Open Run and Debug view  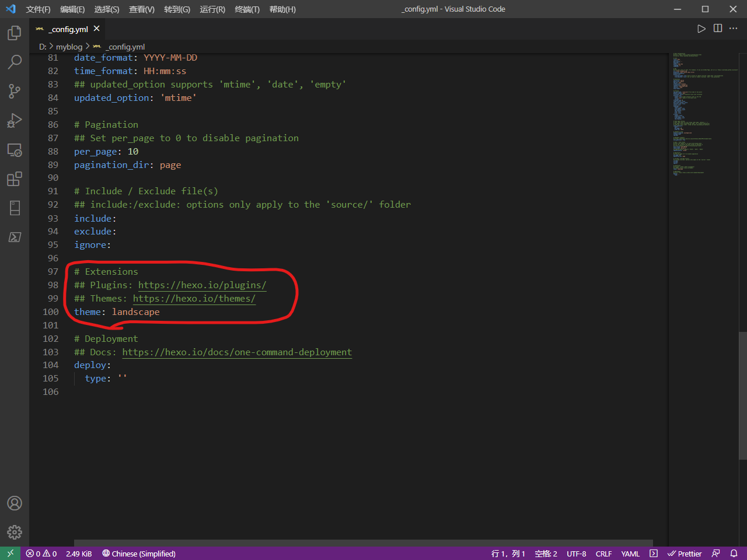coord(15,120)
